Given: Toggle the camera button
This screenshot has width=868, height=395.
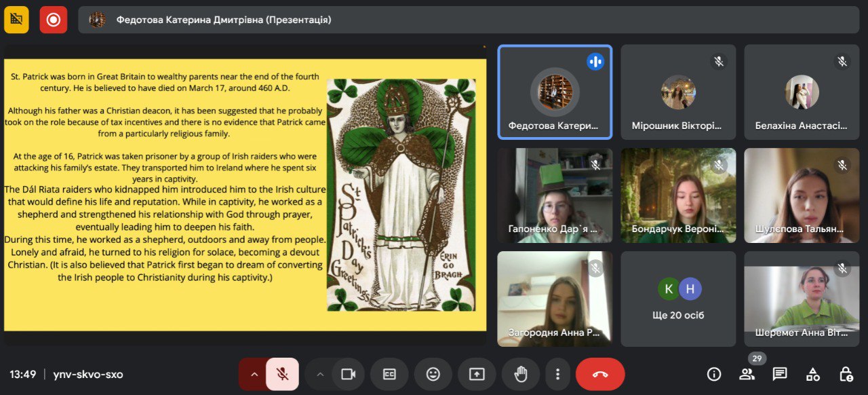Looking at the screenshot, I should point(349,374).
